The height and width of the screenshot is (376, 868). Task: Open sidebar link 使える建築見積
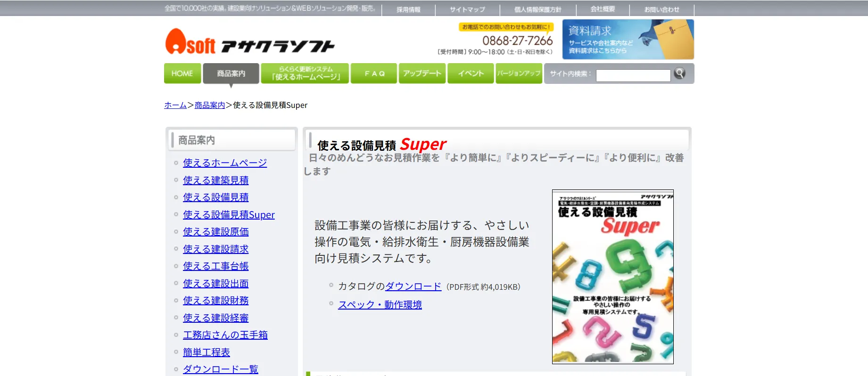(215, 180)
